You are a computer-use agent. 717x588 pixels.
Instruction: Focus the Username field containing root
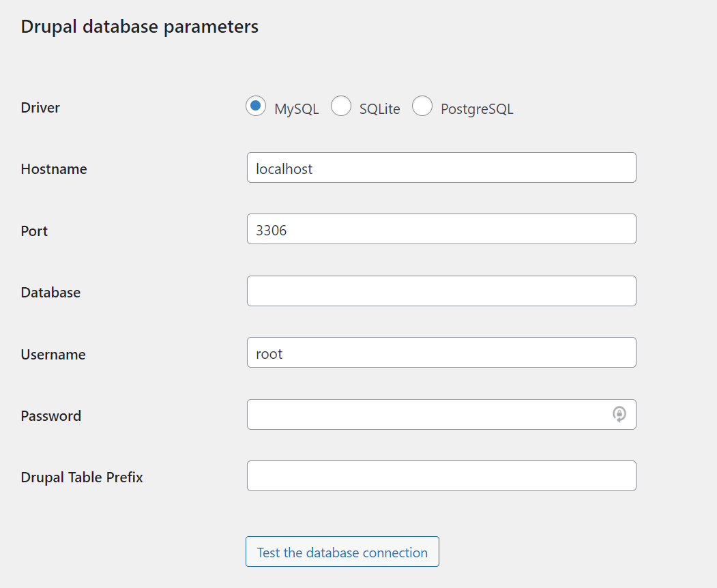tap(441, 353)
